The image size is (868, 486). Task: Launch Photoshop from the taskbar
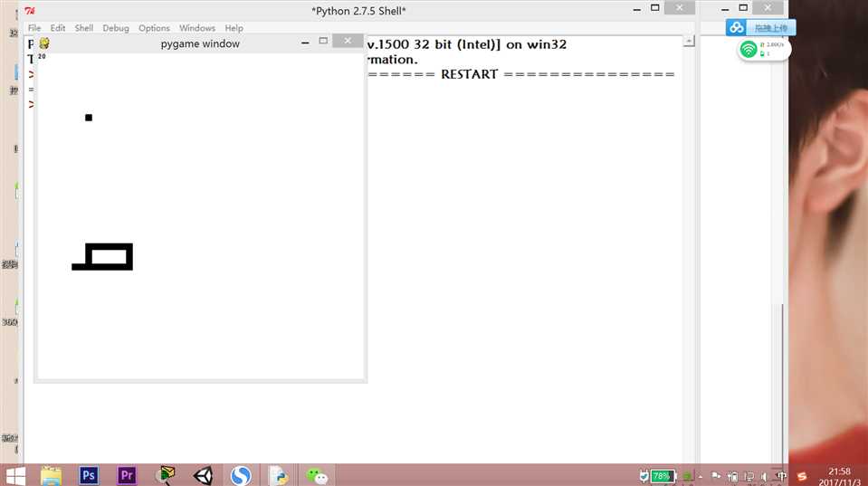pyautogui.click(x=89, y=475)
